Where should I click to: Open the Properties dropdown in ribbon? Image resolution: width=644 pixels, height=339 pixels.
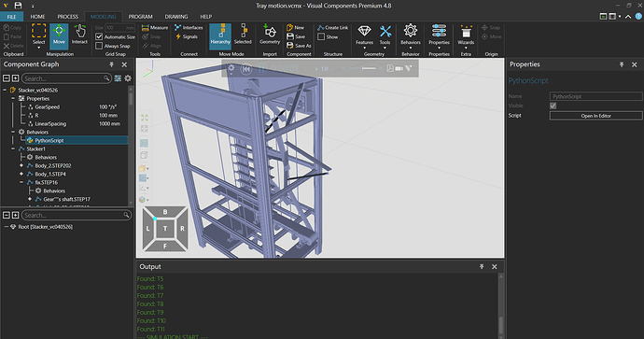tap(439, 36)
